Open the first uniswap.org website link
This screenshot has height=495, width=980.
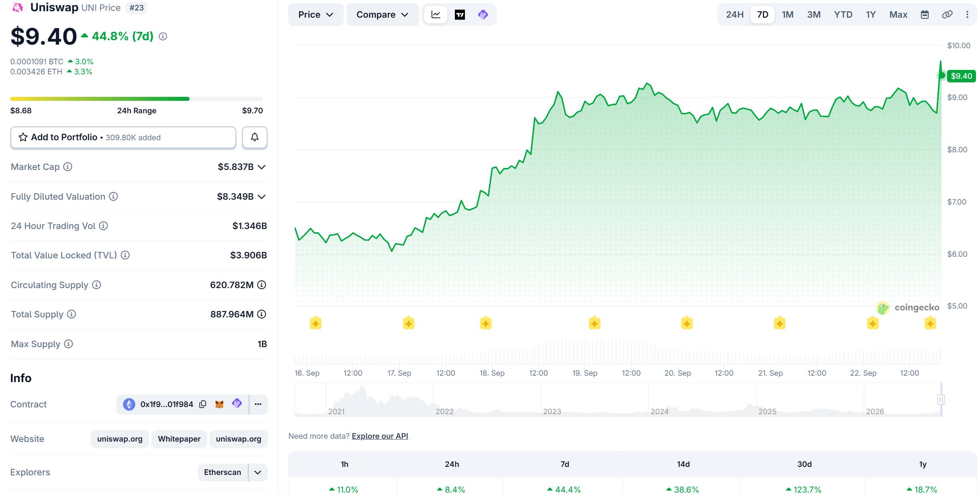(x=120, y=439)
